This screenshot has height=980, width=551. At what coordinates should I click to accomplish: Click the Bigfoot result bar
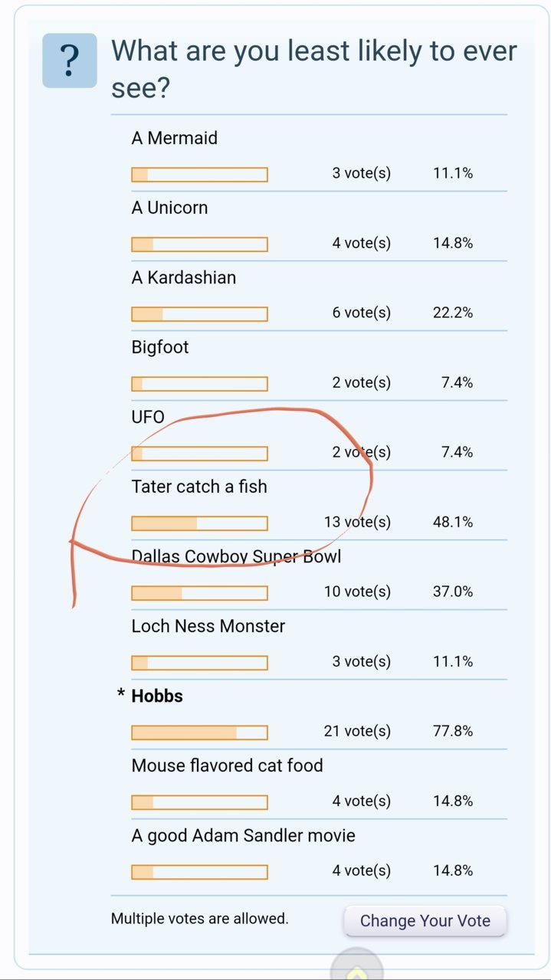tap(199, 384)
